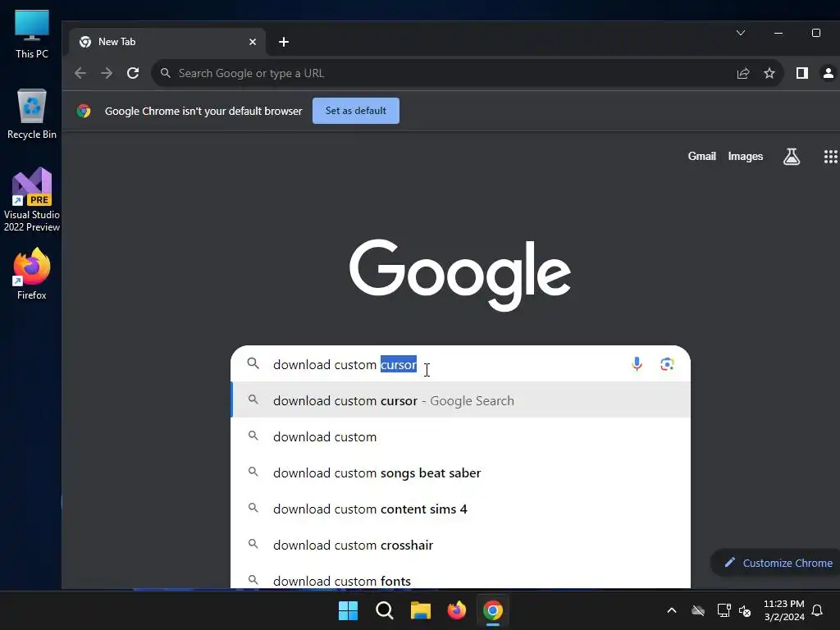The width and height of the screenshot is (840, 630).
Task: Open taskbar Search magnifier icon
Action: click(x=385, y=610)
